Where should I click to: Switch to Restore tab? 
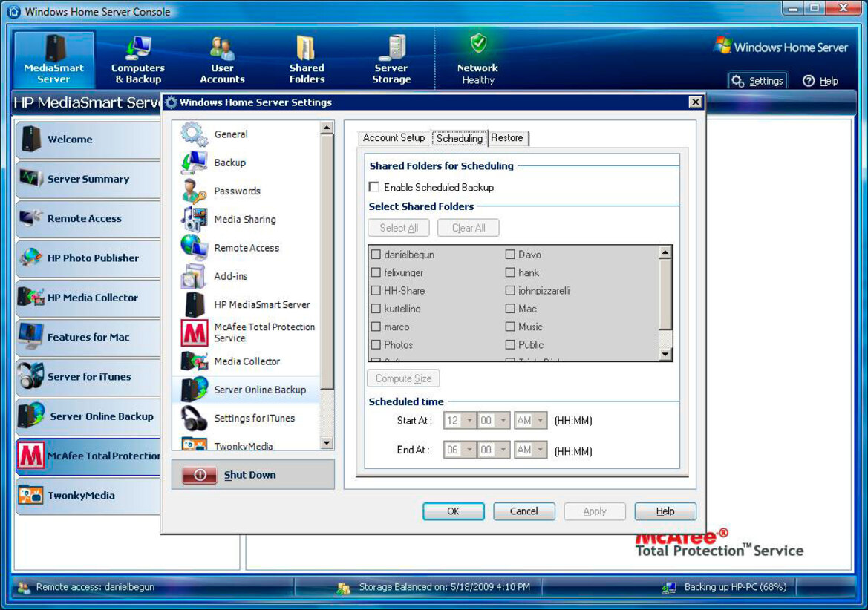(507, 138)
